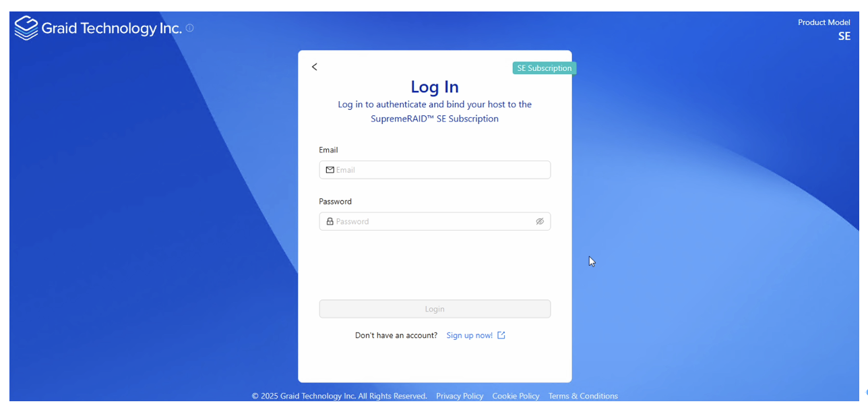Click the Product Model label
The width and height of the screenshot is (868, 410).
pyautogui.click(x=824, y=23)
